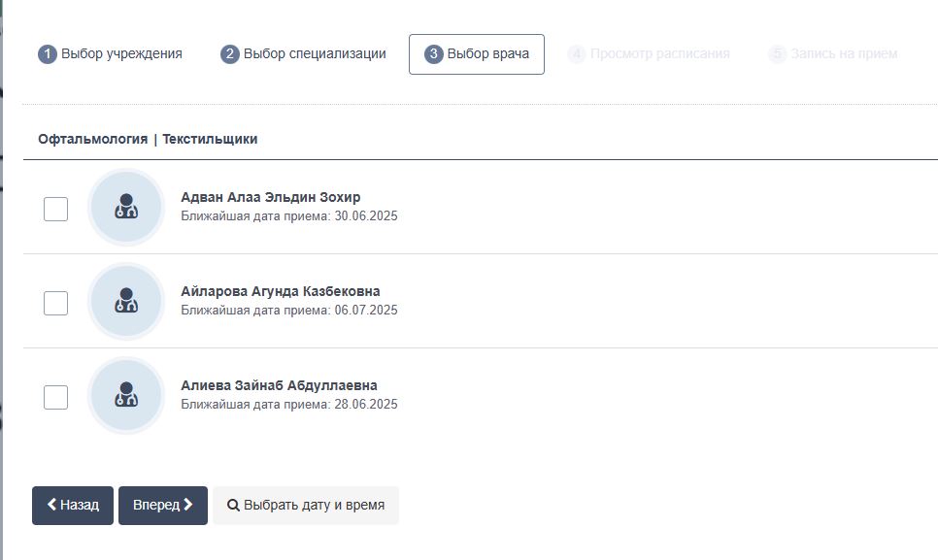Click the doctor name Адван Алаа Эльдин Зохир
This screenshot has width=938, height=560.
pyautogui.click(x=270, y=198)
